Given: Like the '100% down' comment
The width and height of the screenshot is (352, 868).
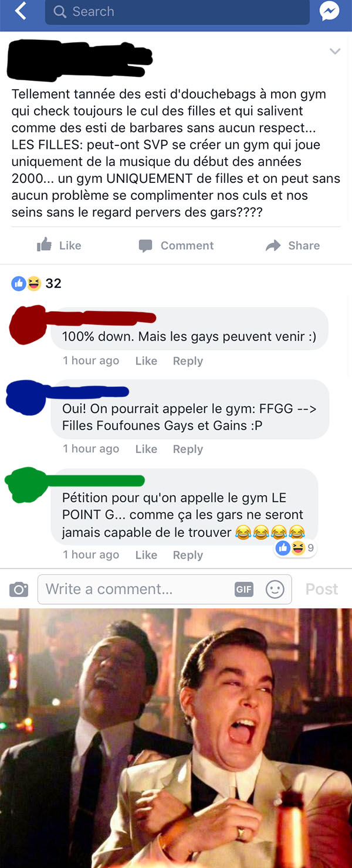Looking at the screenshot, I should (x=146, y=361).
